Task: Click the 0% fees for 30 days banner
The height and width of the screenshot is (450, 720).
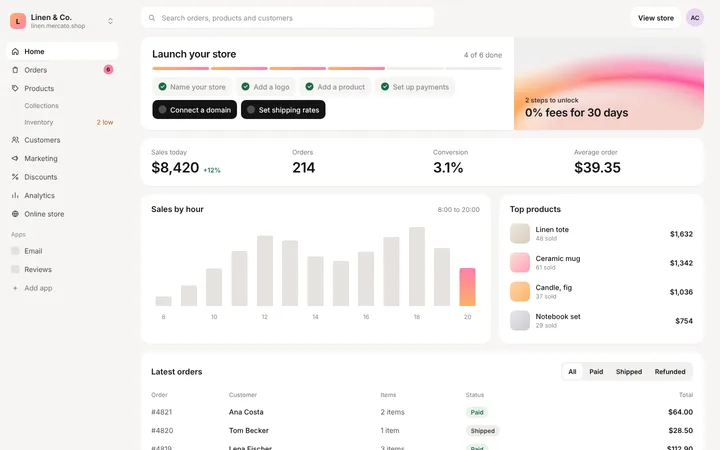Action: click(609, 84)
